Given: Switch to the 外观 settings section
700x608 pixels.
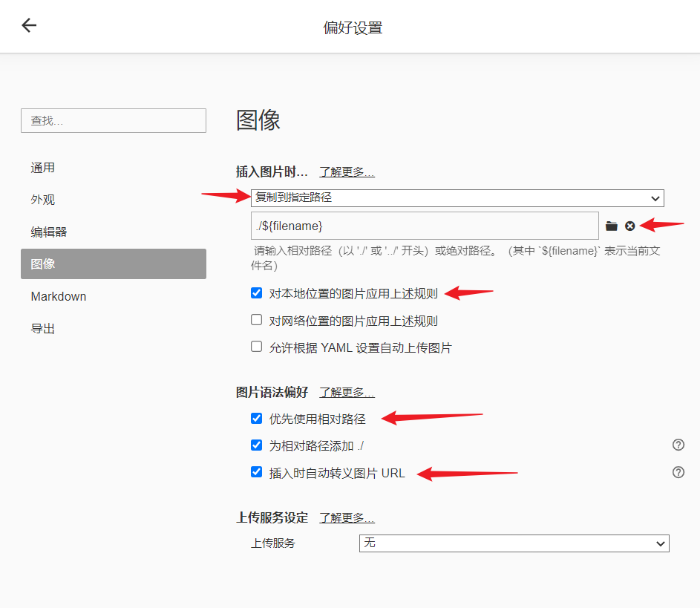Looking at the screenshot, I should coord(43,200).
